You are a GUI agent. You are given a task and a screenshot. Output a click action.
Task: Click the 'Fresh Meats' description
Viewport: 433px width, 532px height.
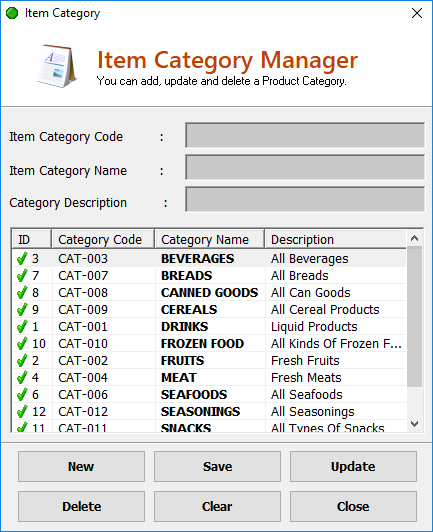pyautogui.click(x=306, y=378)
